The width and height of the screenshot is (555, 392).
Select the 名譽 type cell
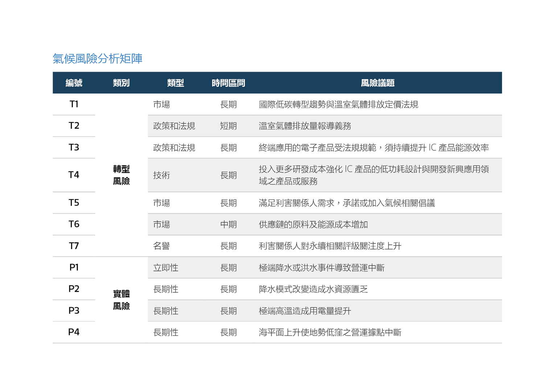[x=161, y=246]
